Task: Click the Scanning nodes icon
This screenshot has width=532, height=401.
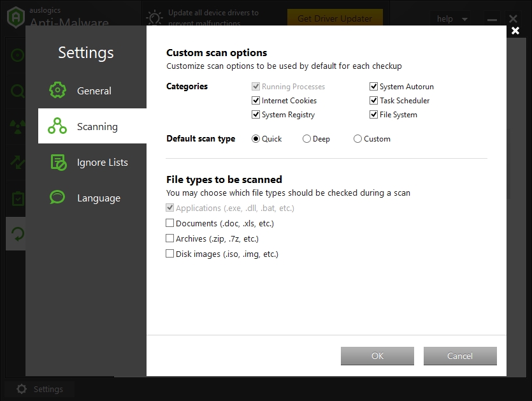Action: (x=58, y=126)
